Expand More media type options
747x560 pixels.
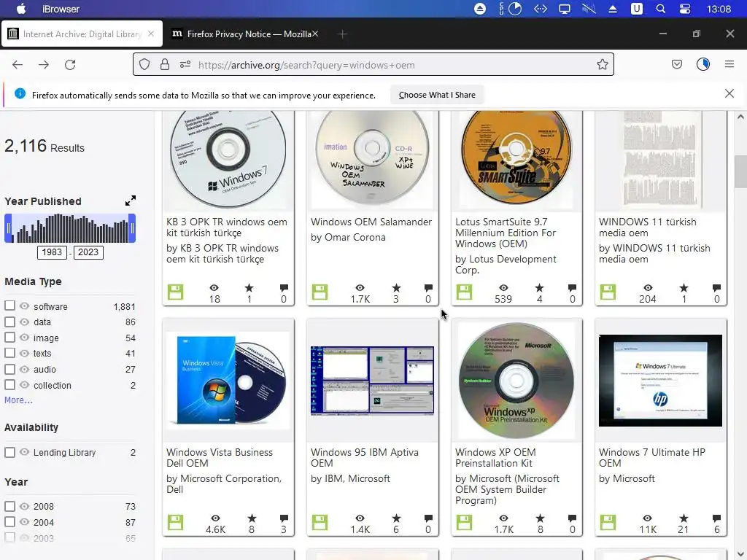(18, 400)
